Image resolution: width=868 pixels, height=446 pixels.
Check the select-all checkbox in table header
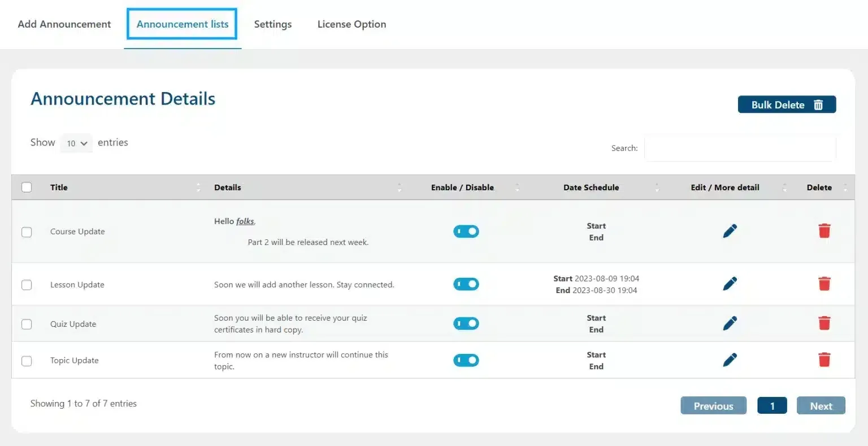pos(27,187)
